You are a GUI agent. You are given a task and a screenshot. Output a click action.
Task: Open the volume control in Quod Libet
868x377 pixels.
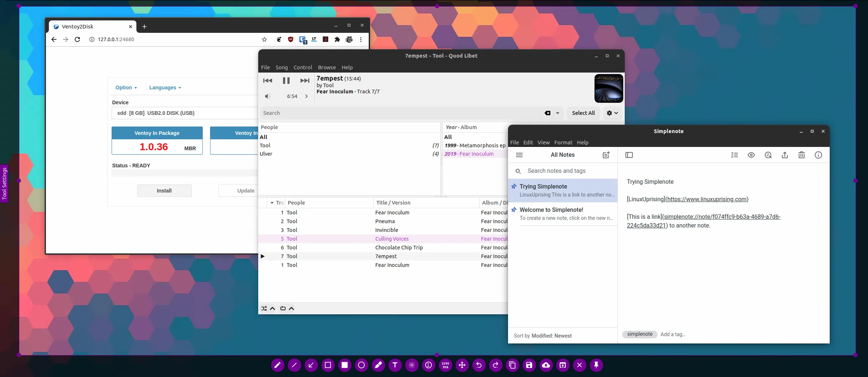[x=268, y=96]
